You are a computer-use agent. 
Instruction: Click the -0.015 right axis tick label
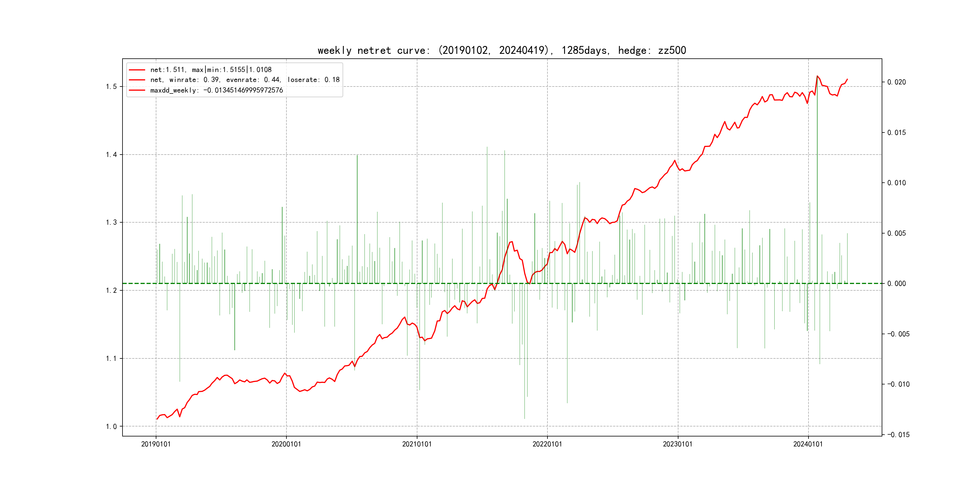click(898, 435)
